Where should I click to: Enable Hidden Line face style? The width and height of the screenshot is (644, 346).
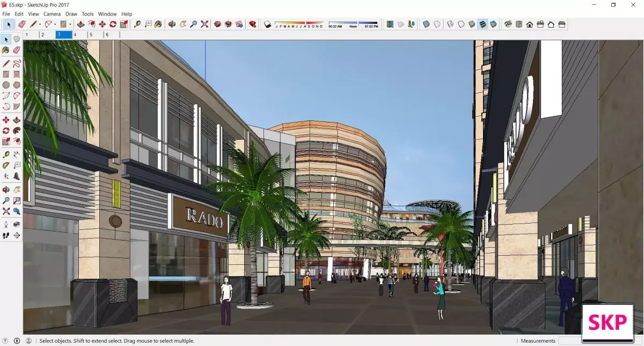tap(460, 24)
